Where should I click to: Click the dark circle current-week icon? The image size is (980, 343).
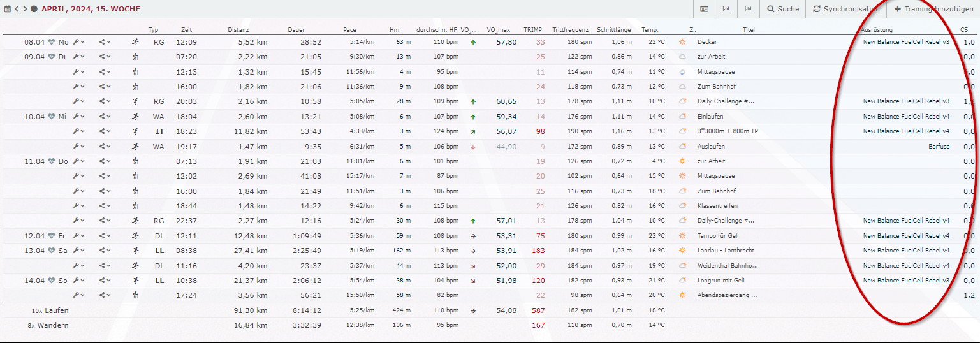pos(34,9)
